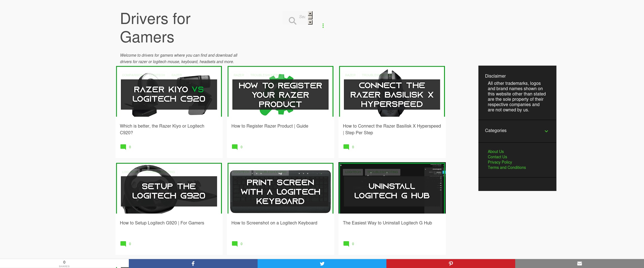Go to Drivers for Gamers homepage title
The image size is (644, 268).
coord(155,28)
